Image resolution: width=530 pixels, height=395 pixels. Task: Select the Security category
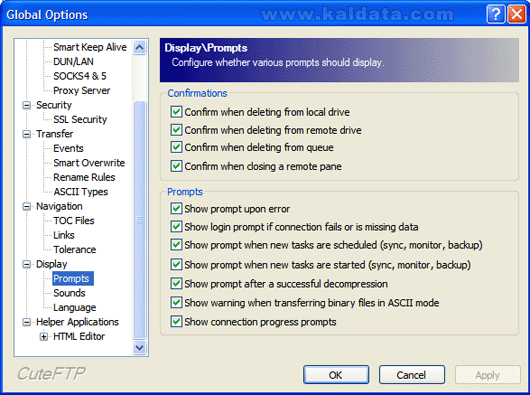(x=54, y=105)
